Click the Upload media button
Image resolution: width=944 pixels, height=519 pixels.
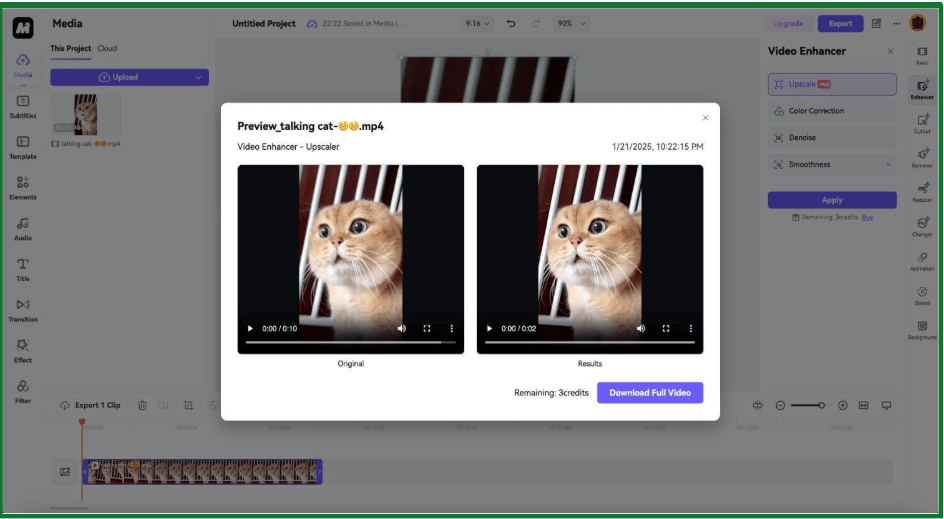[119, 77]
